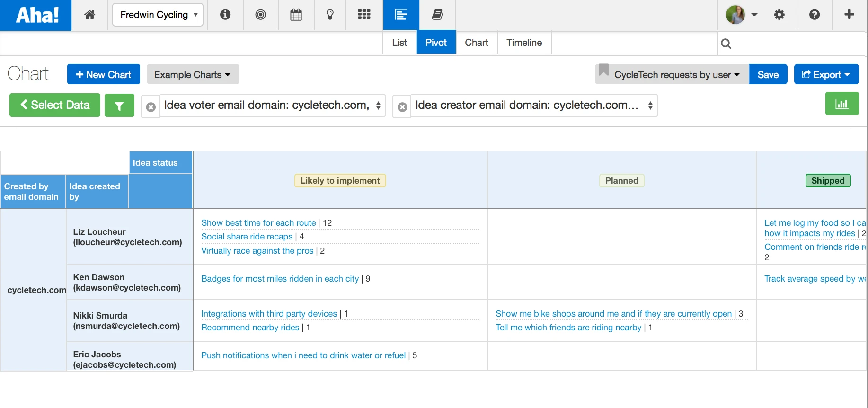Open the settings gear icon
The image size is (868, 408).
[x=779, y=15]
